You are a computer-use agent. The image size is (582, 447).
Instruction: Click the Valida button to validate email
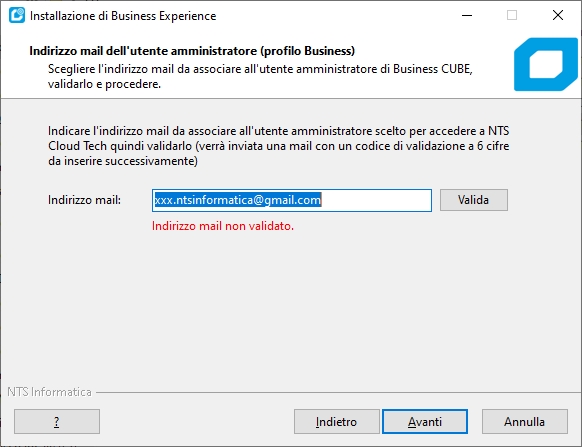[x=474, y=200]
